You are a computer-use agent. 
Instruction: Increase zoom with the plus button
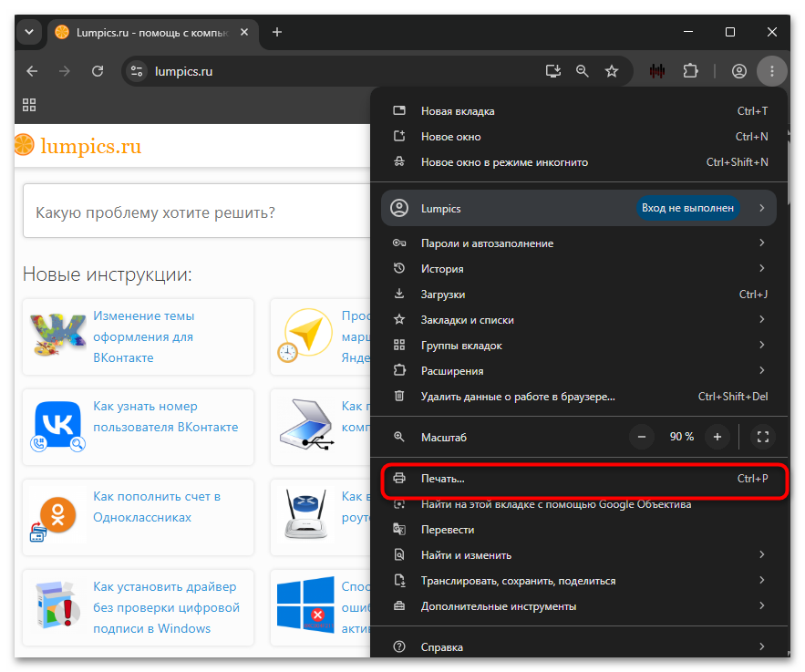(717, 437)
